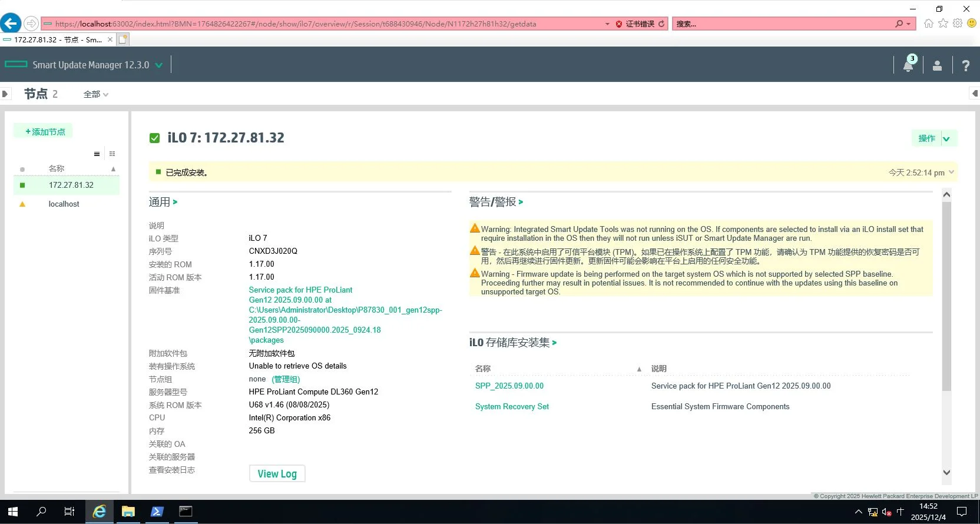Click the details pane vertical scrollbar thumb
This screenshot has width=980, height=524.
(x=946, y=296)
